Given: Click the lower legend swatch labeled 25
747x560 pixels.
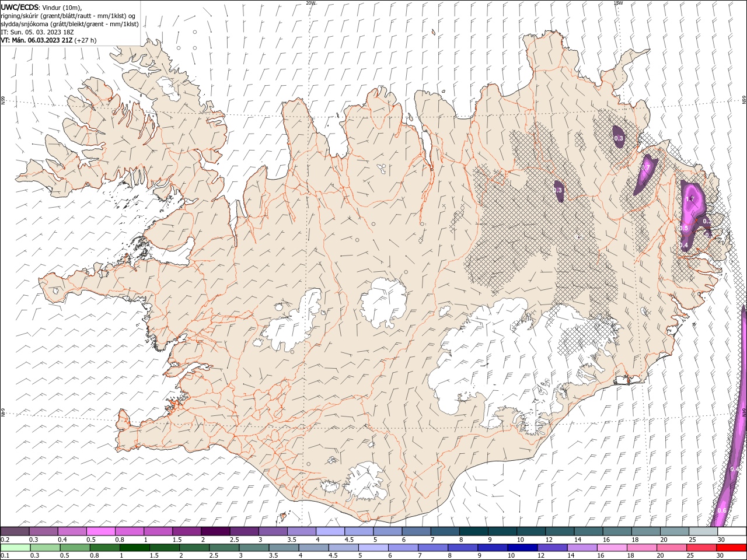Looking at the screenshot, I should tap(702, 548).
